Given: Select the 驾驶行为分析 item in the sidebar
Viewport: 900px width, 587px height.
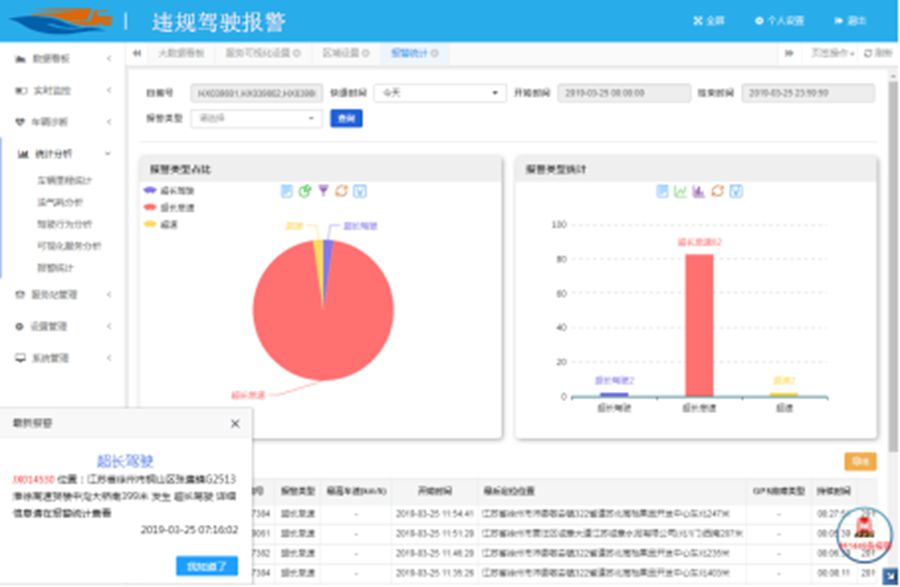Looking at the screenshot, I should (x=62, y=225).
